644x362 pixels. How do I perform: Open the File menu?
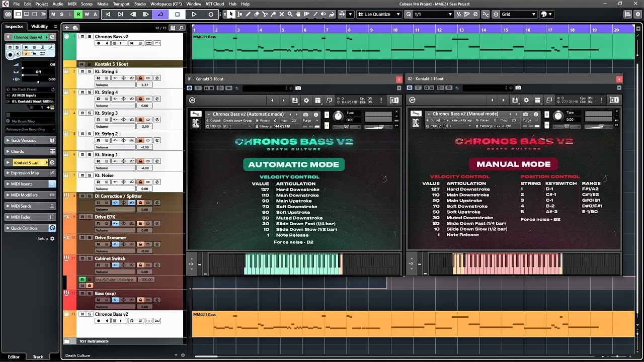17,4
